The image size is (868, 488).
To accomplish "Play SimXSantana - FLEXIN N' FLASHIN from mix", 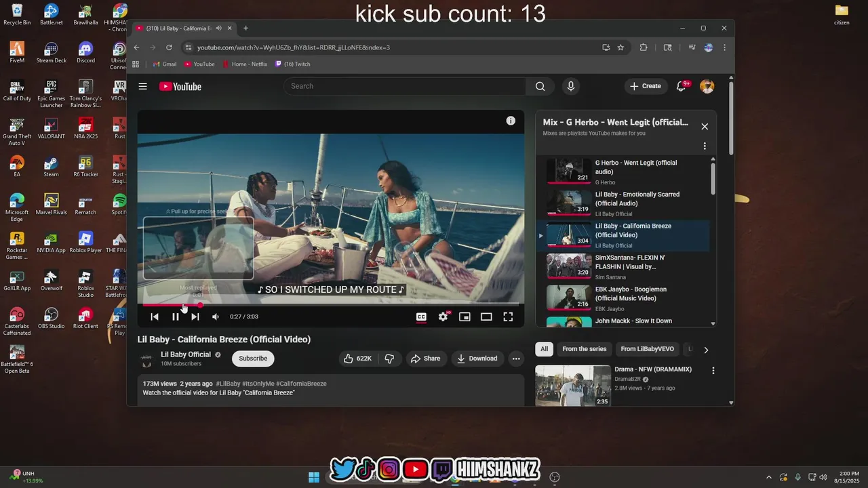I will pos(623,267).
